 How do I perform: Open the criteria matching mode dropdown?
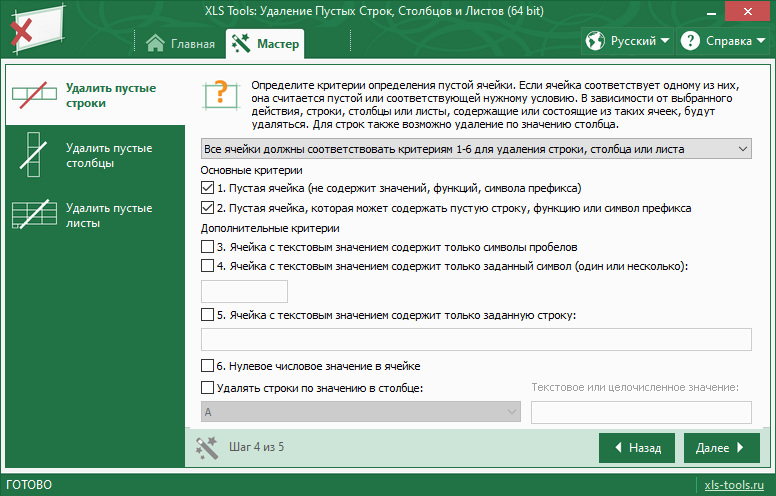point(476,149)
